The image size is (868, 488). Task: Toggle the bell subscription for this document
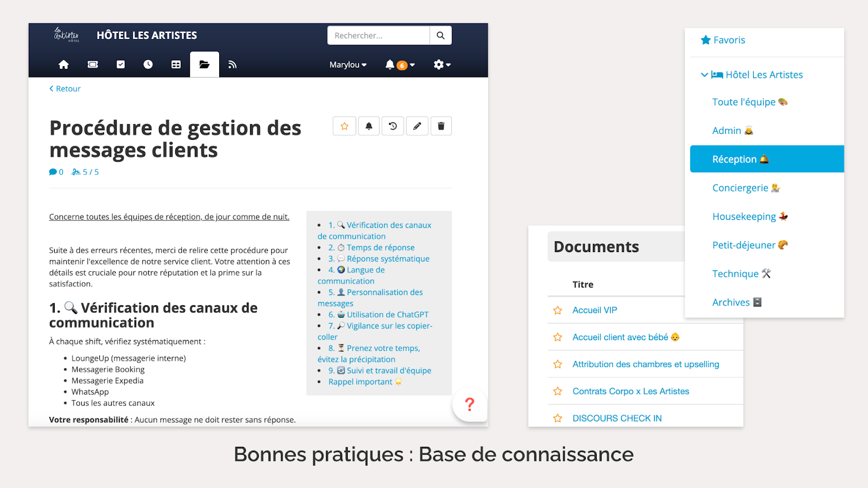point(369,126)
